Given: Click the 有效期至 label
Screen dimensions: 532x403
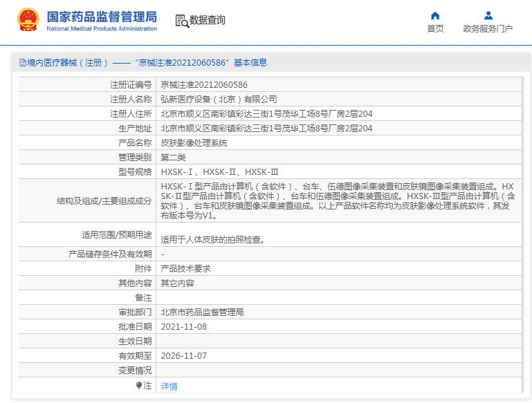Looking at the screenshot, I should 135,356.
